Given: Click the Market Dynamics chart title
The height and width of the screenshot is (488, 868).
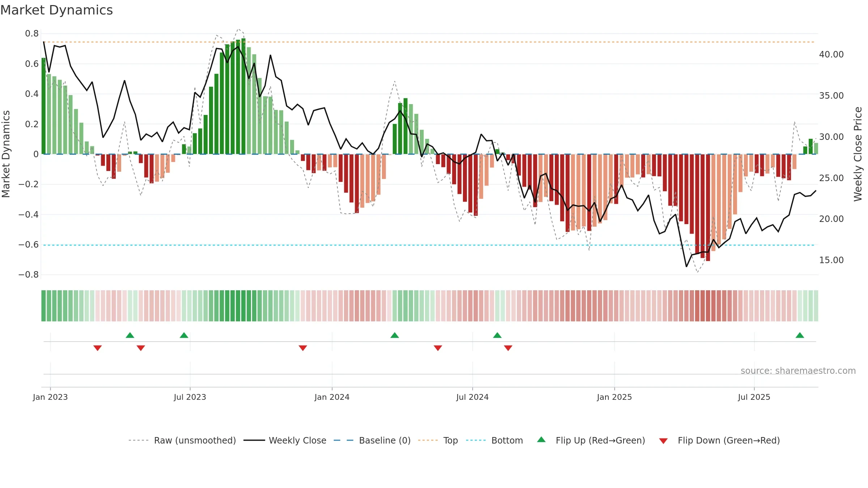Looking at the screenshot, I should coord(56,10).
